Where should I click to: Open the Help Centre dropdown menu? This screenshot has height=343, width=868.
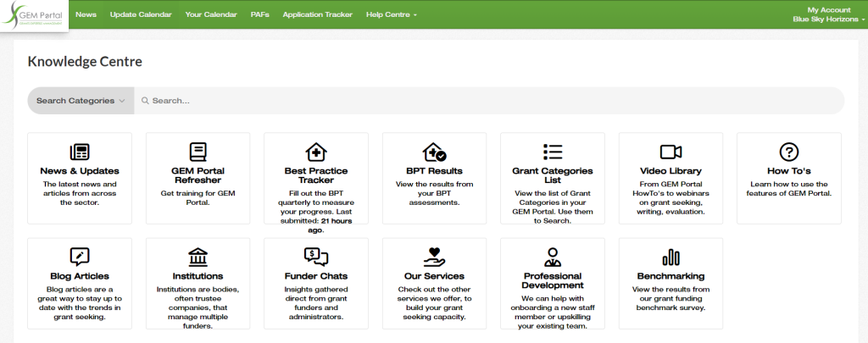click(391, 15)
